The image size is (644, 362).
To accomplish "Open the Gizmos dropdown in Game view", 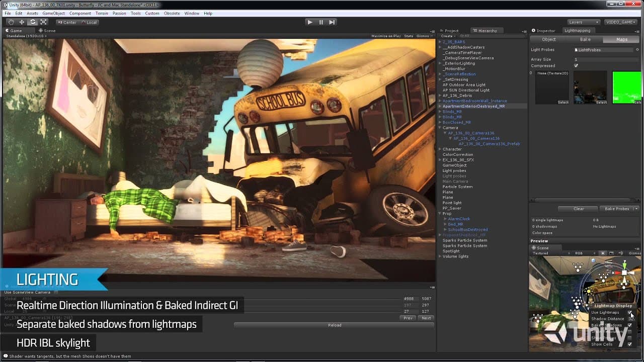I will tap(424, 36).
